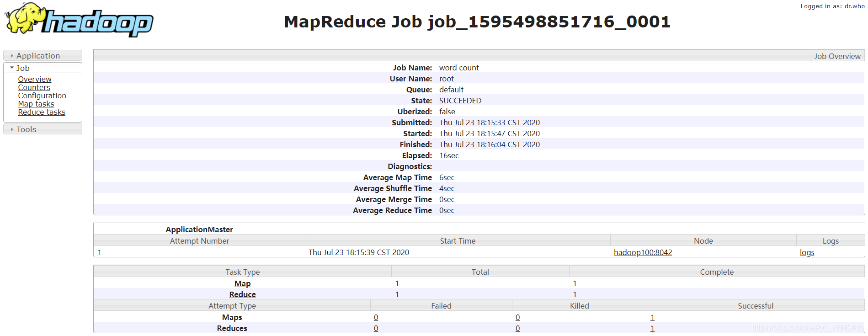Open the Overview link in sidebar
The width and height of the screenshot is (868, 336).
coord(35,79)
